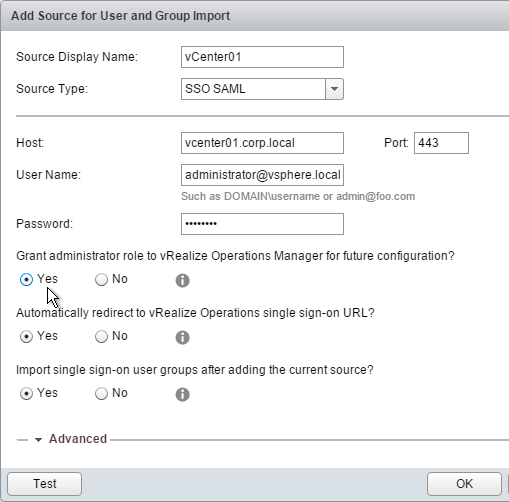Confirm the dialog with OK

click(464, 484)
